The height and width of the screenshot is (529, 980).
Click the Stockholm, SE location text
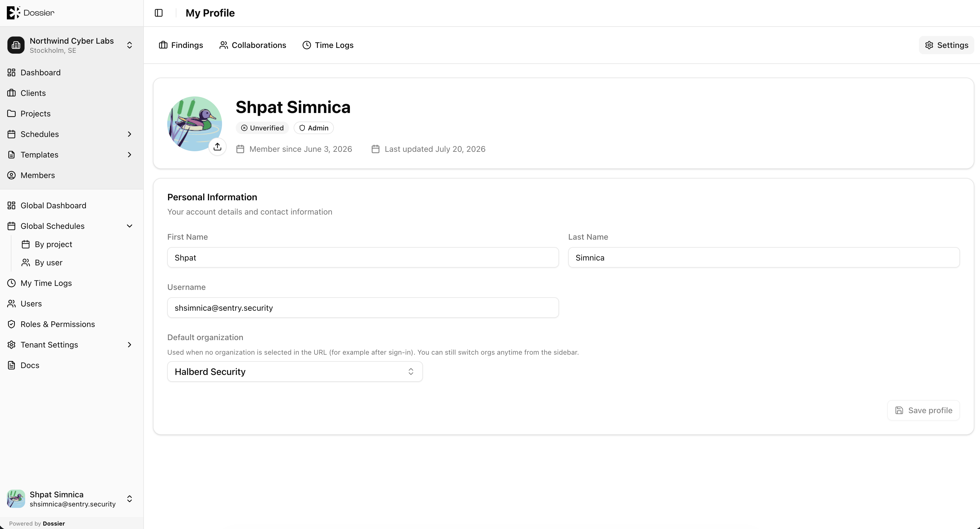53,50
